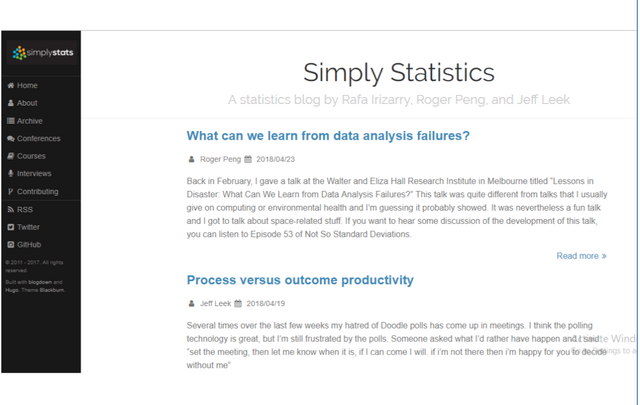The width and height of the screenshot is (640, 405).
Task: Click the calendar icon next to 2018/04/23
Action: click(x=249, y=159)
